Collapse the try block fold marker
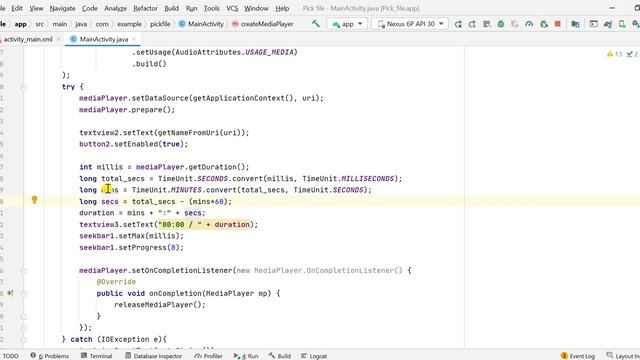Viewport: 640px width, 360px height. coord(24,87)
